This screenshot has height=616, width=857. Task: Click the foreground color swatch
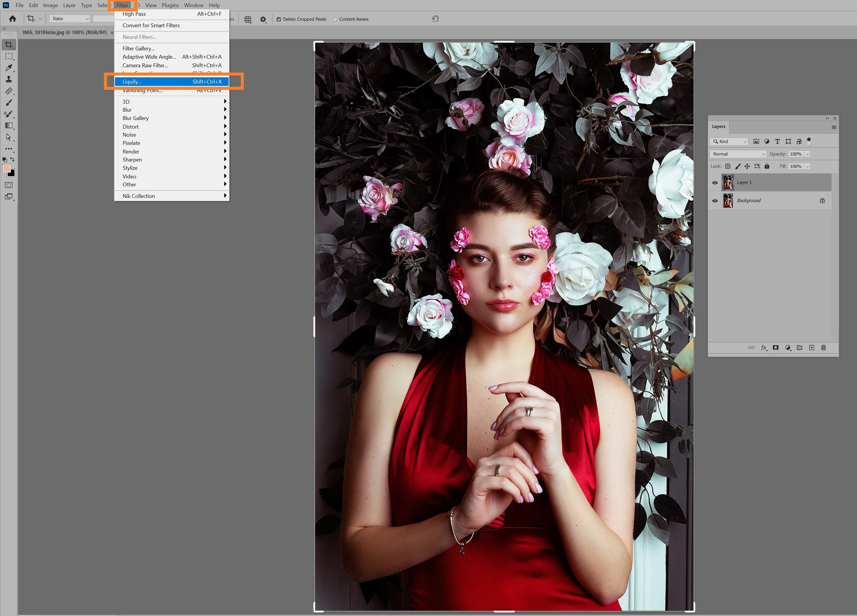tap(7, 169)
